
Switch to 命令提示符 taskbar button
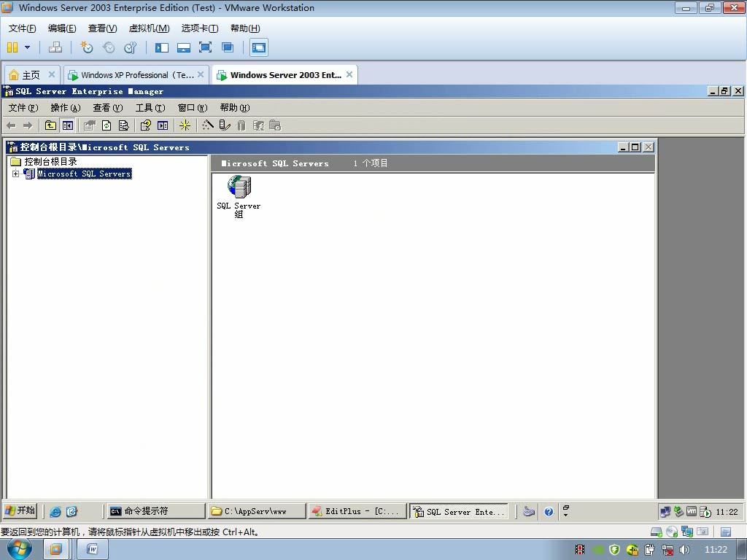(x=155, y=511)
